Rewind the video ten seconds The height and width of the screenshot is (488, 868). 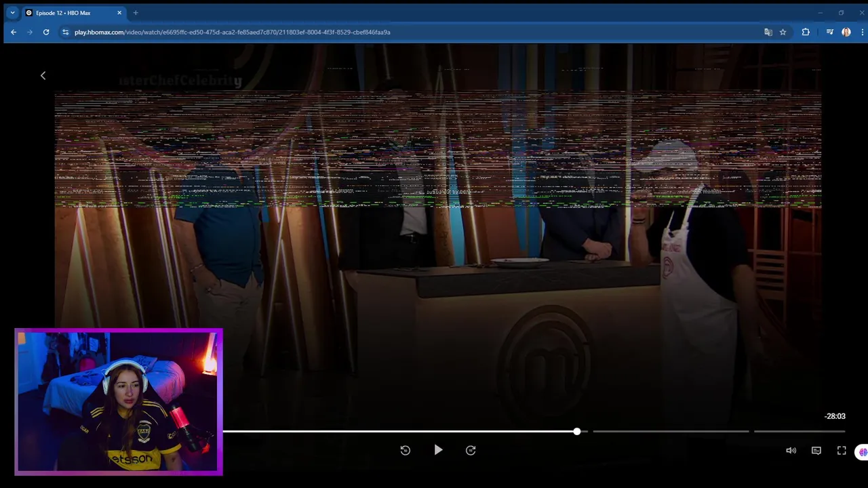pyautogui.click(x=406, y=450)
